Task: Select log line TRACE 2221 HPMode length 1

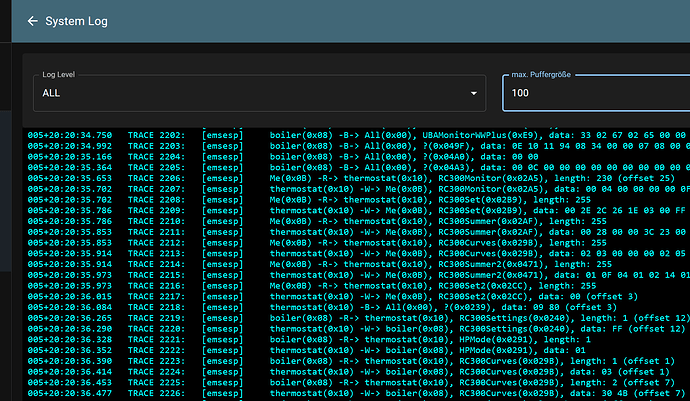Action: [x=309, y=340]
